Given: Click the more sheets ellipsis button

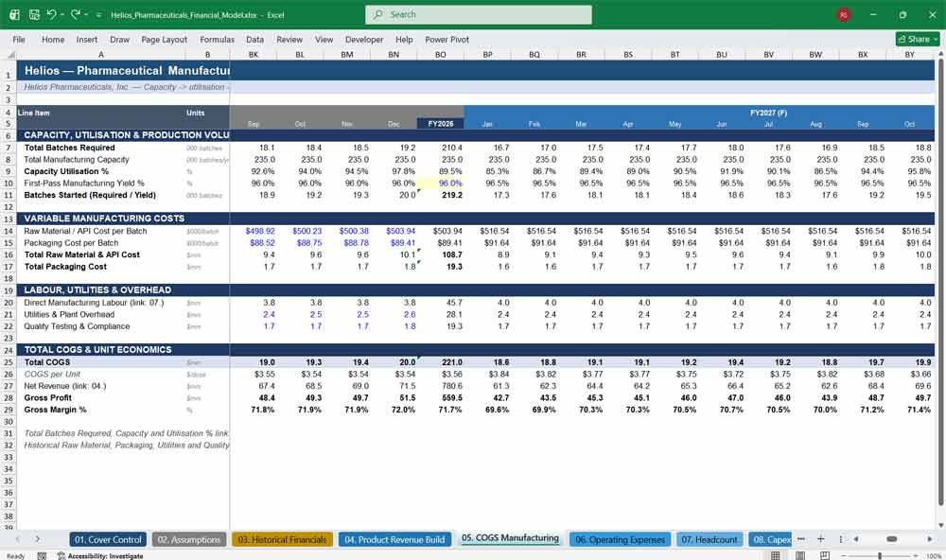Looking at the screenshot, I should pos(800,539).
